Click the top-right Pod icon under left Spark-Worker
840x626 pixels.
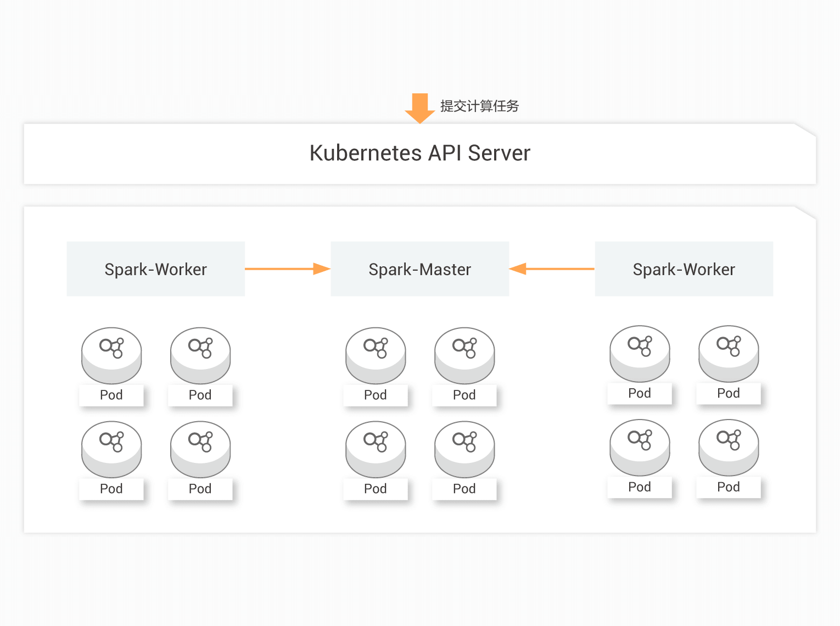tap(200, 355)
